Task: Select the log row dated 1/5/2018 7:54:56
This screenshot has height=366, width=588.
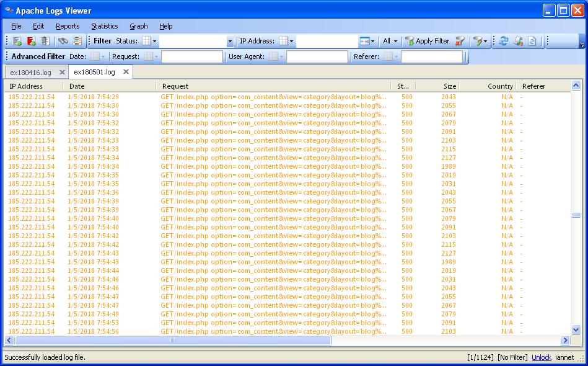Action: click(x=287, y=331)
